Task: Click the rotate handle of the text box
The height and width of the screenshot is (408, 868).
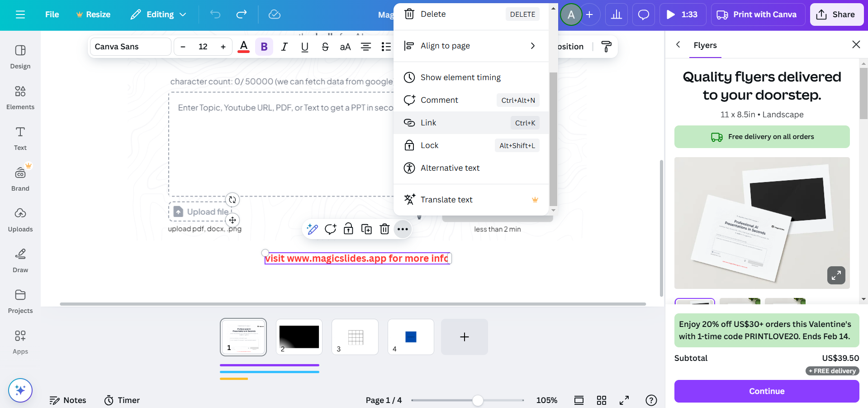Action: click(x=232, y=200)
